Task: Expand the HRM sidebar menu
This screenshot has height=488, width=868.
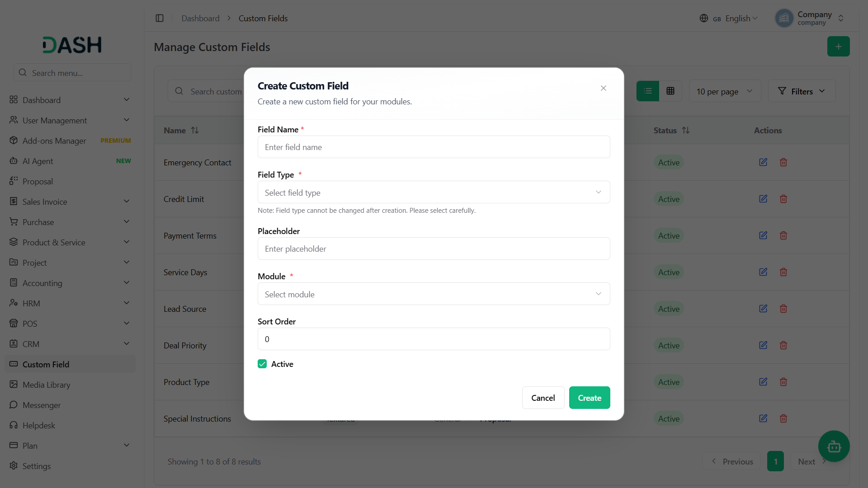Action: coord(70,303)
